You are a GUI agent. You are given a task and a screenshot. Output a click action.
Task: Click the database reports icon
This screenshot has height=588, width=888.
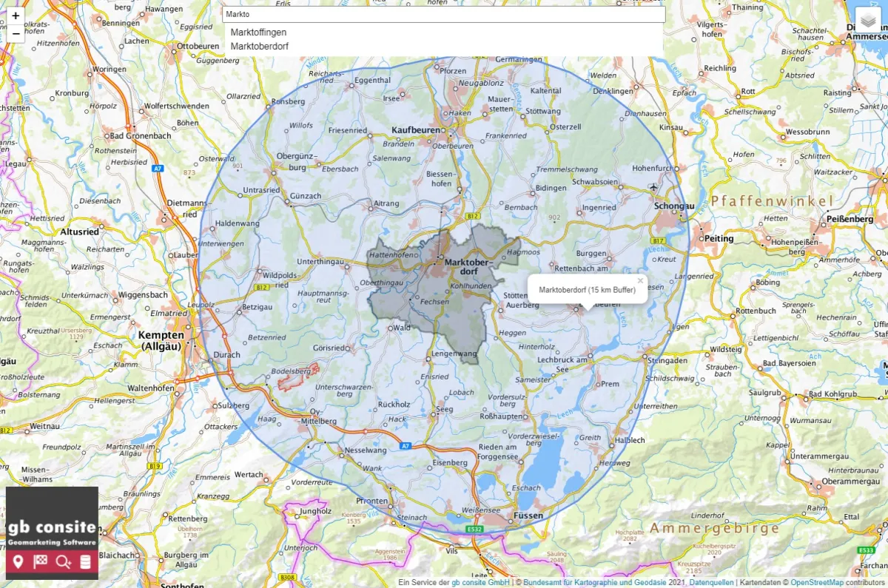[x=84, y=562]
